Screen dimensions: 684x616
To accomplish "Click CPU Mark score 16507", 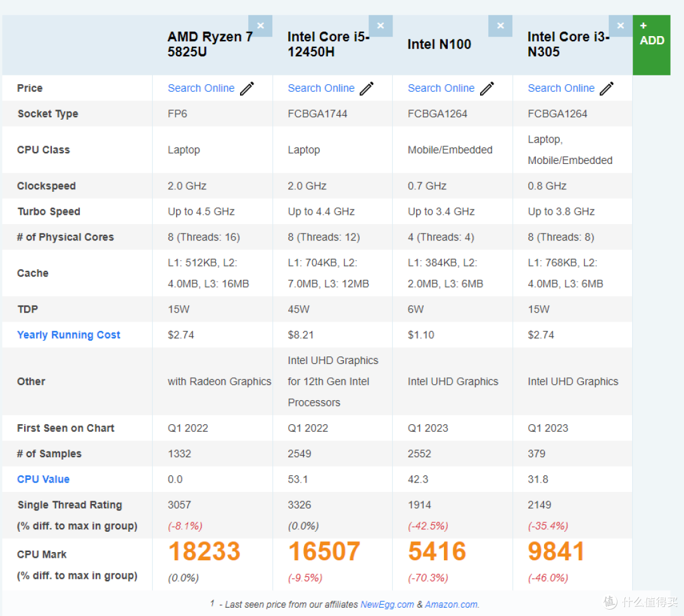I will tap(324, 551).
